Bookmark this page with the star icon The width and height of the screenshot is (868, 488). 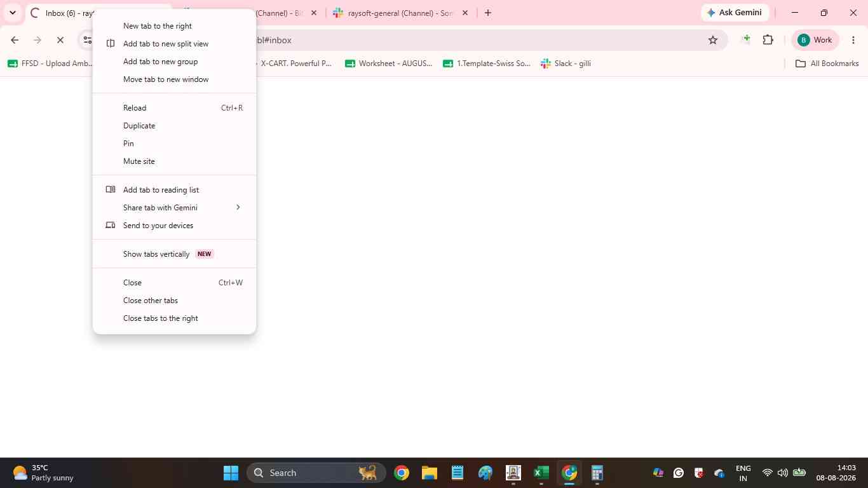click(x=713, y=40)
